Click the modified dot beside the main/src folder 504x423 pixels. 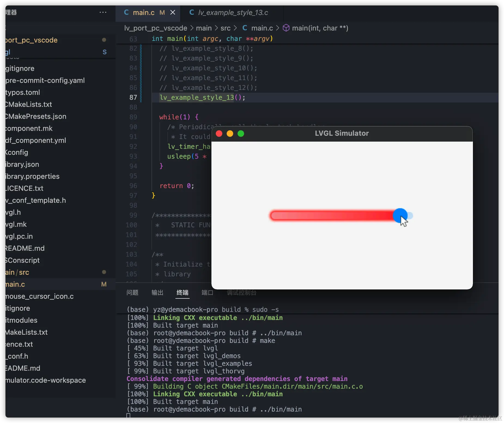point(104,272)
